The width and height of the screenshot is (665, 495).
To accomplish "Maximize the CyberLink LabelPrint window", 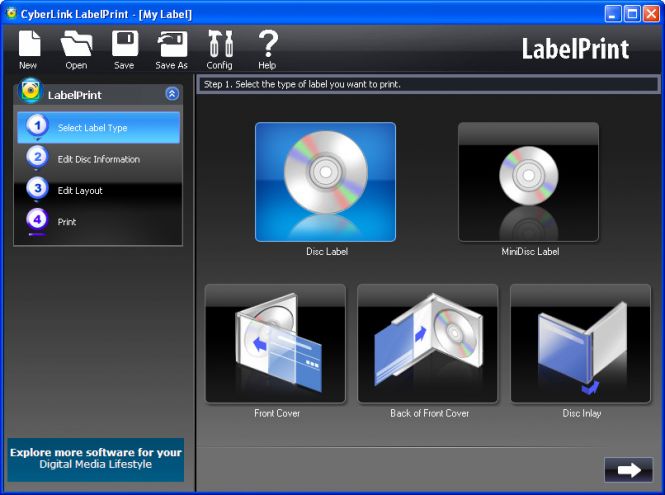I will click(632, 14).
